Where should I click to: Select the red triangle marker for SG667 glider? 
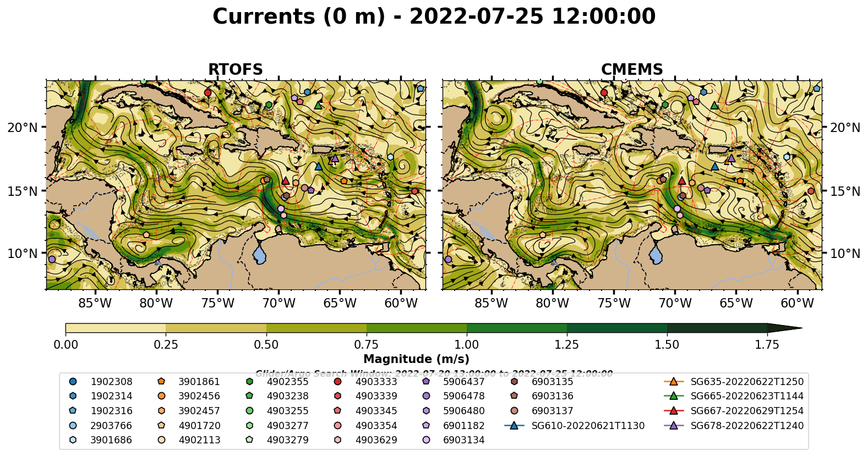click(673, 410)
